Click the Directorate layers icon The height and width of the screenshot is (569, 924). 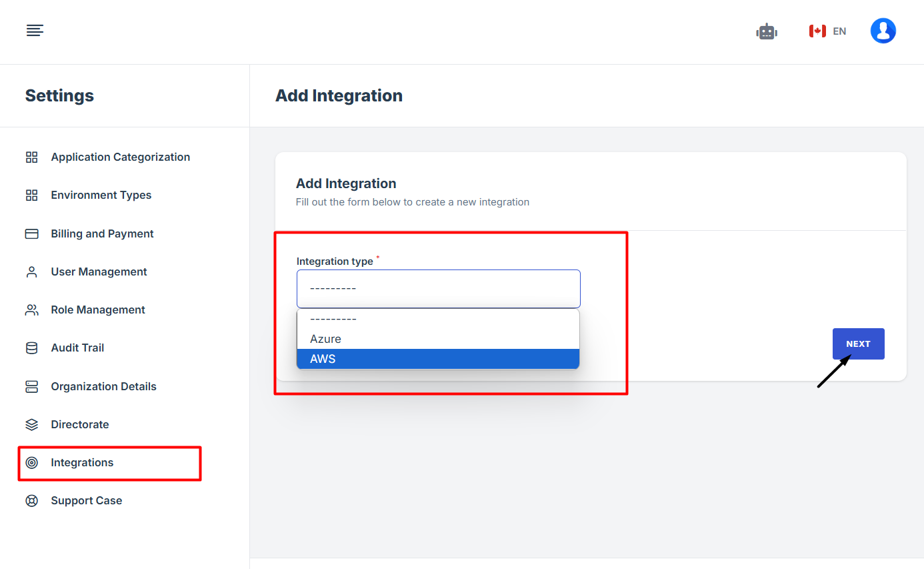(31, 425)
